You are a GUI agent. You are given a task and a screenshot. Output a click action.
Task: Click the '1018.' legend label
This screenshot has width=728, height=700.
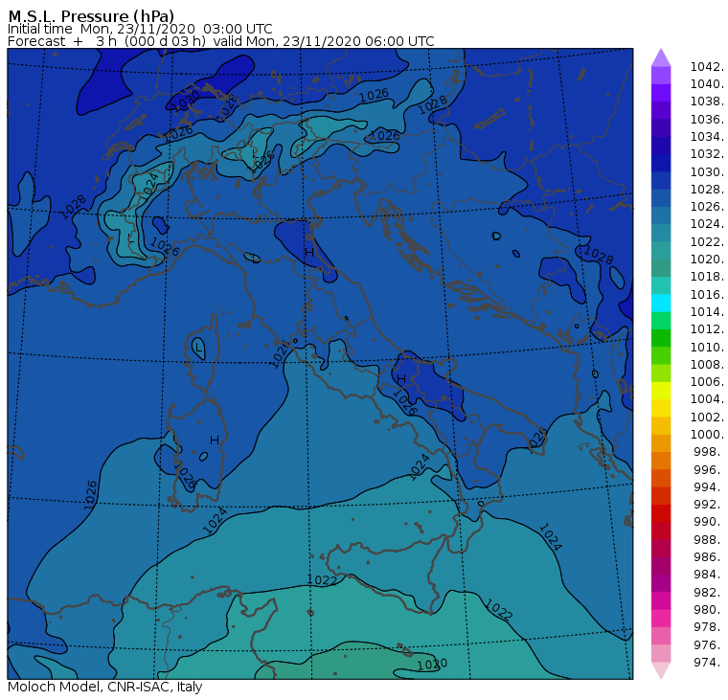[707, 277]
